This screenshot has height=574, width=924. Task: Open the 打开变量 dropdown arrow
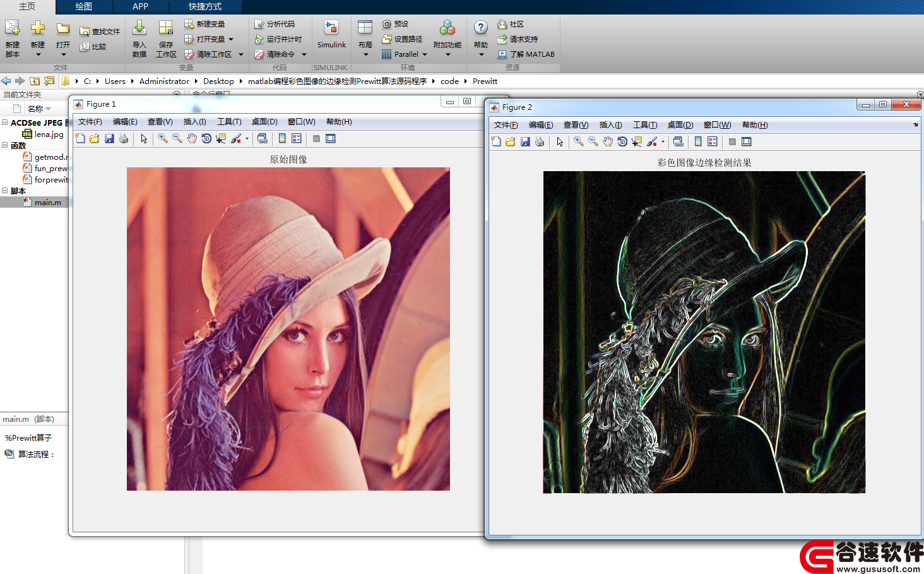[x=231, y=39]
